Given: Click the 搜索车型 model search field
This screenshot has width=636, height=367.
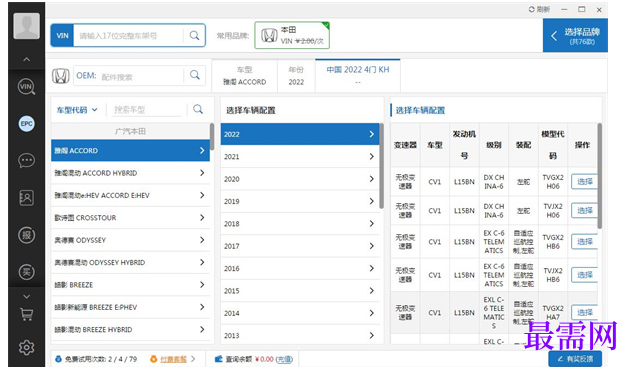Looking at the screenshot, I should [146, 109].
